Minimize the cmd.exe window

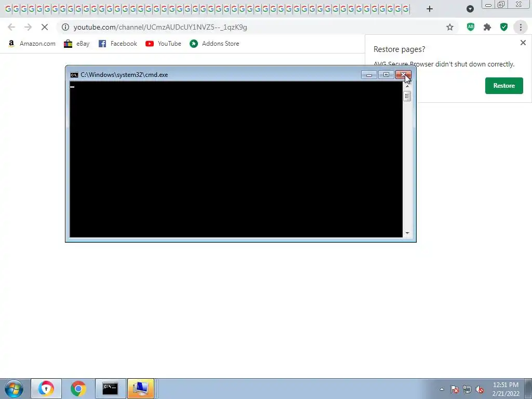tap(369, 75)
